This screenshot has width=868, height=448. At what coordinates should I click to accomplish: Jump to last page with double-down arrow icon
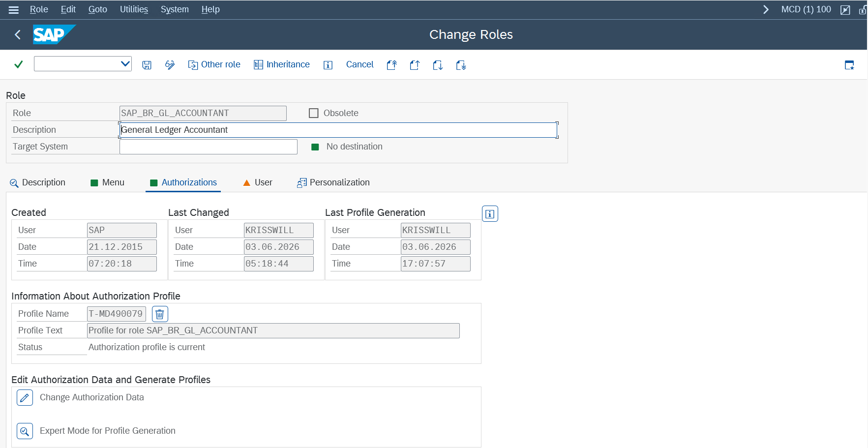pos(461,65)
